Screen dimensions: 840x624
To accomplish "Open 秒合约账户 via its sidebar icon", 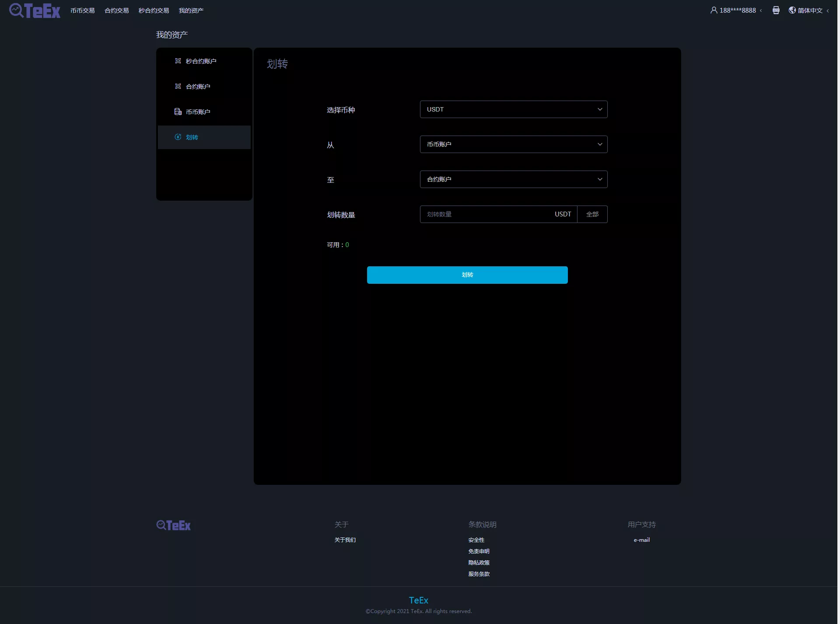I will pos(178,61).
